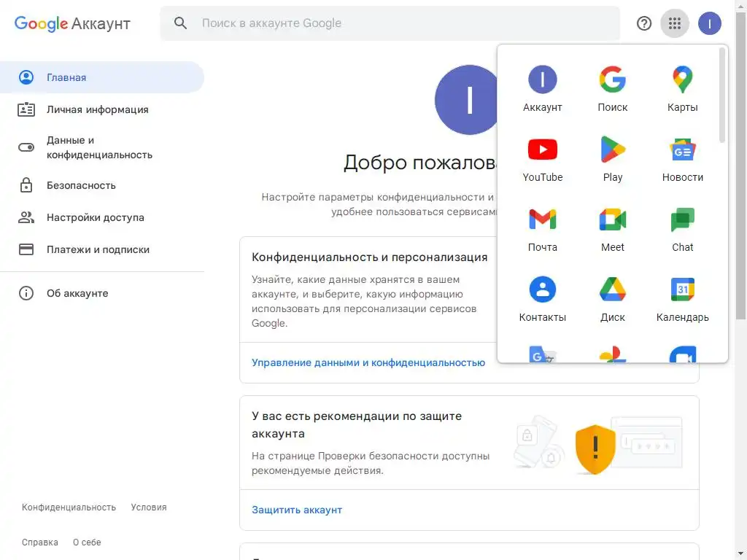747x560 pixels.
Task: Click the large profile picture avatar
Action: (467, 100)
